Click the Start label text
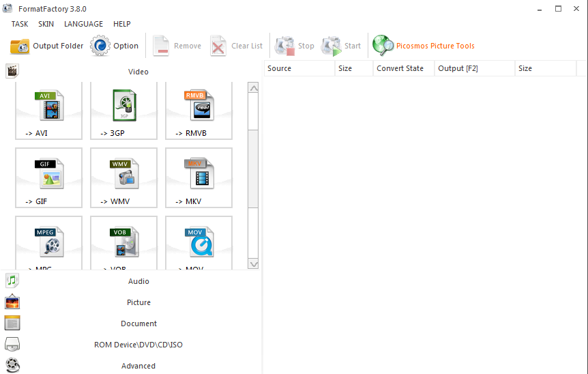The width and height of the screenshot is (588, 374). click(353, 46)
